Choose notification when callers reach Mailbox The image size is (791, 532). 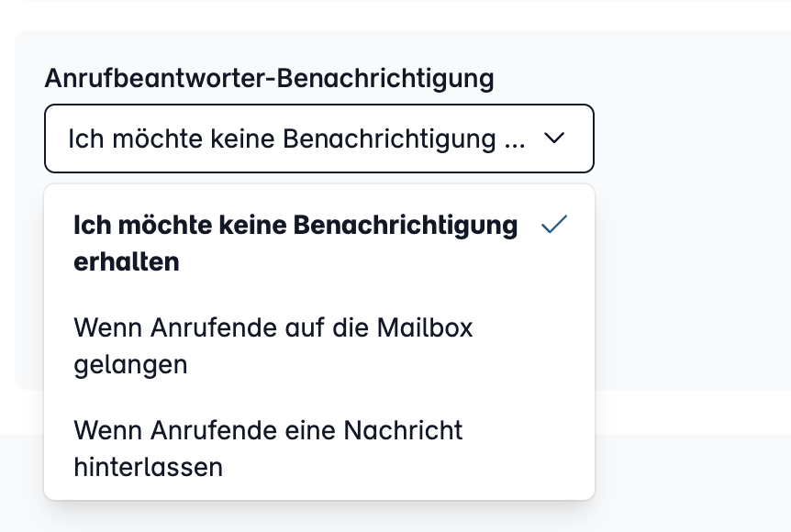click(319, 346)
